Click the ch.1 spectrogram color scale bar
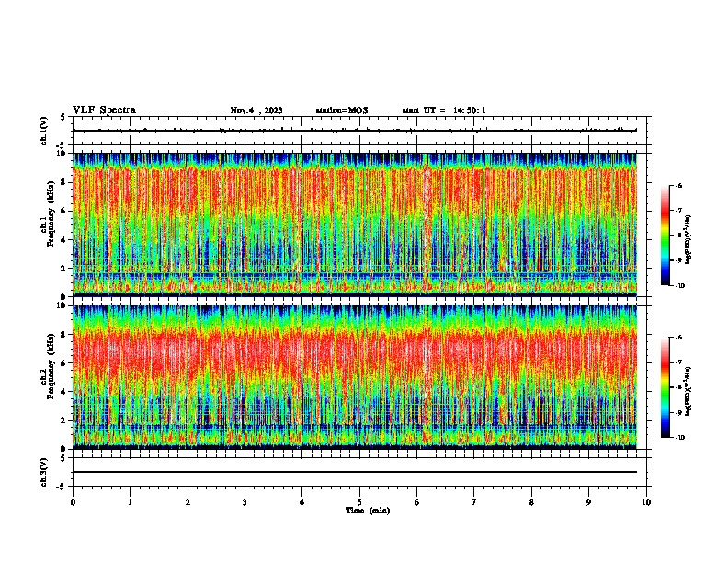 pos(665,236)
